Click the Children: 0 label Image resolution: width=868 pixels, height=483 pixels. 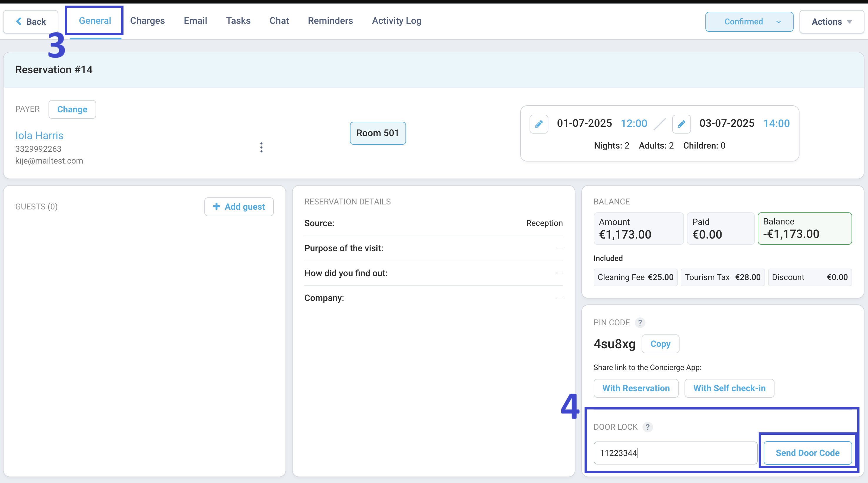click(x=704, y=146)
